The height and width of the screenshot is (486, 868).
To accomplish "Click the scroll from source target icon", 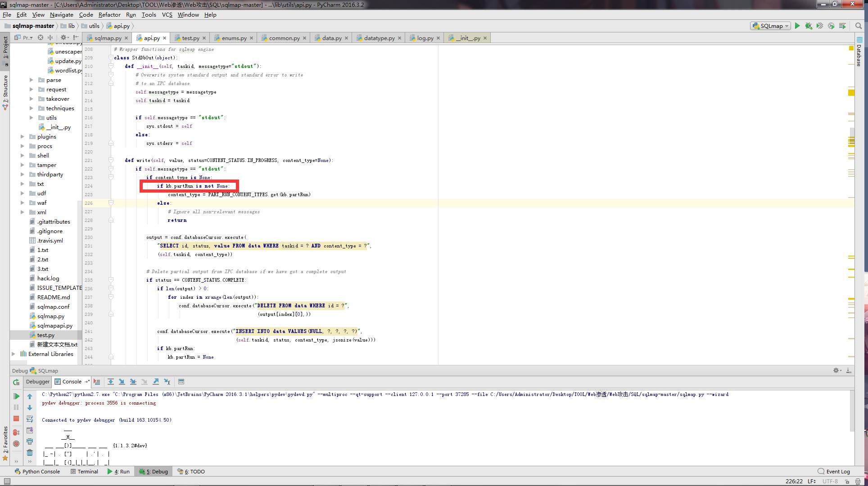I will [41, 38].
